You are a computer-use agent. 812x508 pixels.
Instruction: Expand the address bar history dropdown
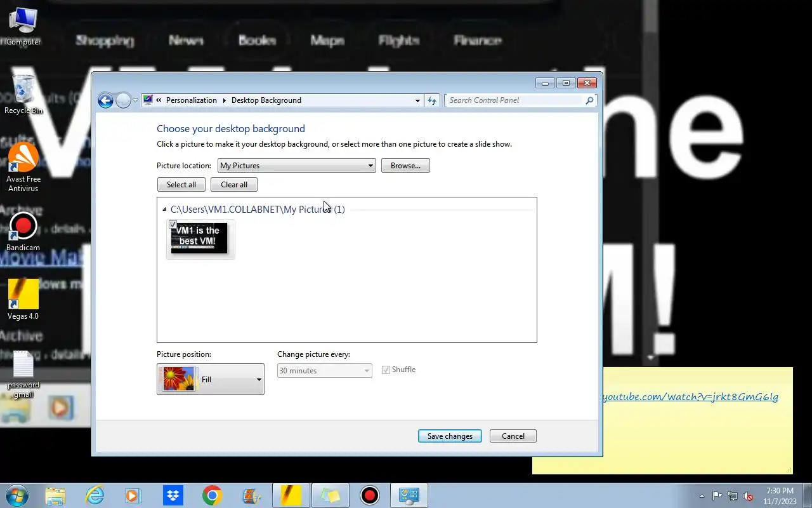(417, 100)
